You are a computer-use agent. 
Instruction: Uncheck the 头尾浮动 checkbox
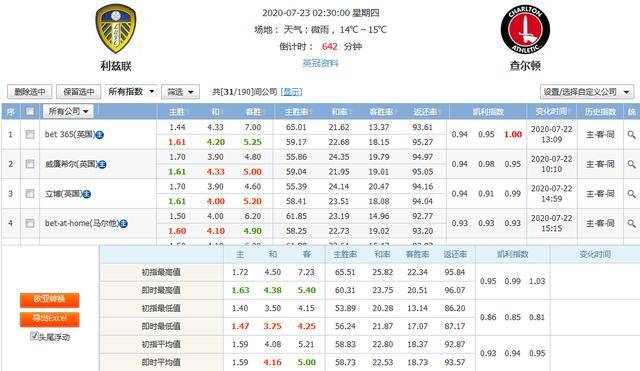click(x=34, y=336)
